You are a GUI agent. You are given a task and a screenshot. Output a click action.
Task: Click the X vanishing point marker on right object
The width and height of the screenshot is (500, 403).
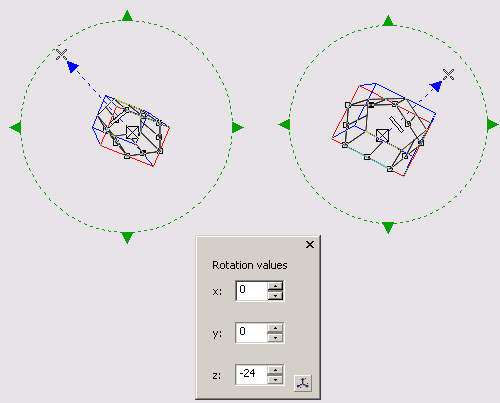click(449, 74)
